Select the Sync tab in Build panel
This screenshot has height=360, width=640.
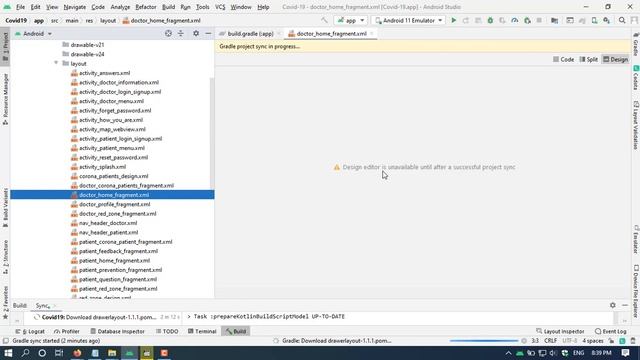(x=42, y=305)
